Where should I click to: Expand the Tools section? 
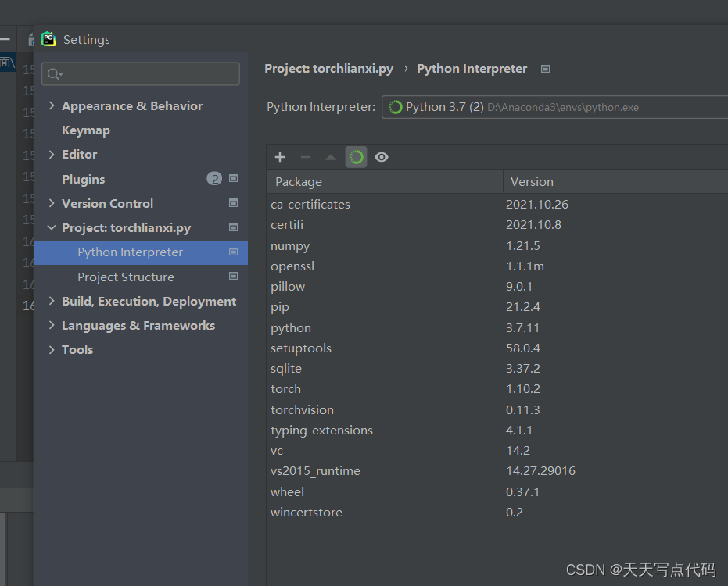coord(52,349)
